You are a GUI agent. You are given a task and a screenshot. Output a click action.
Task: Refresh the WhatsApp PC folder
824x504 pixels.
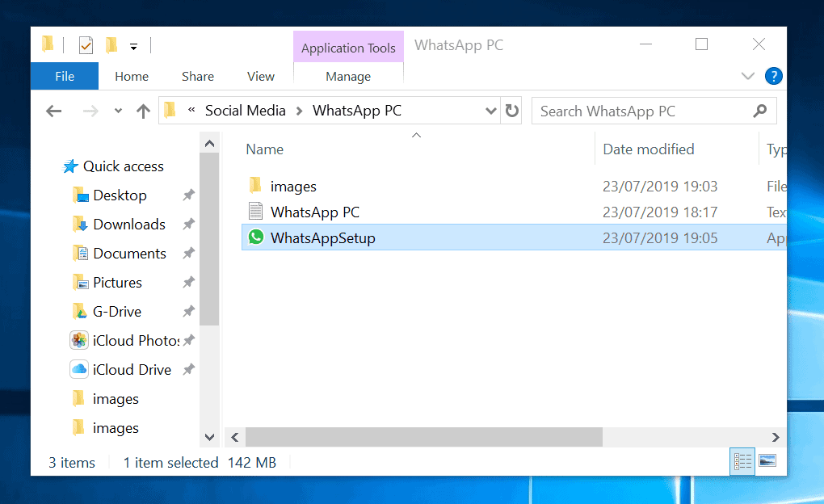511,111
